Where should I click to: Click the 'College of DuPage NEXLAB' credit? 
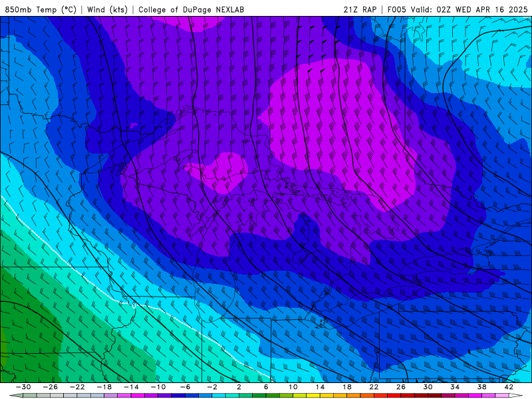(191, 9)
